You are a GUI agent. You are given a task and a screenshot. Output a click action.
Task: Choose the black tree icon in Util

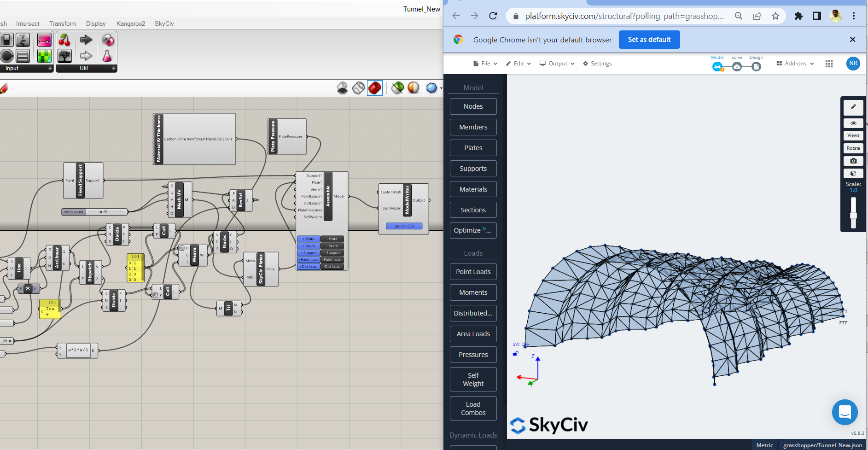click(x=64, y=56)
